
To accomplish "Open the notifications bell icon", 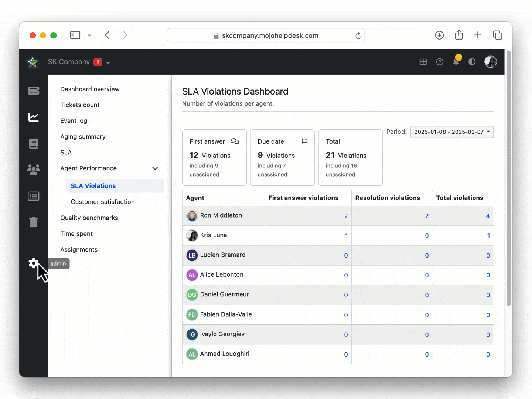I will pos(456,62).
